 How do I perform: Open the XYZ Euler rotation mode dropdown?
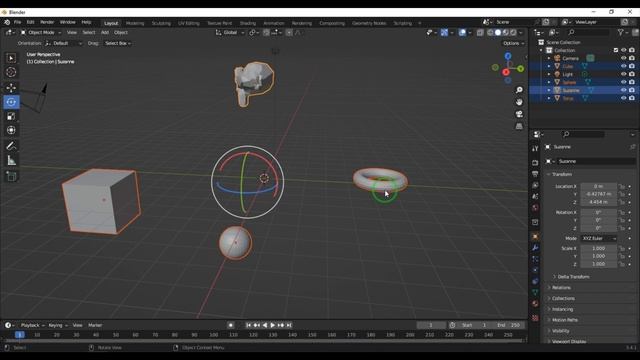[599, 238]
